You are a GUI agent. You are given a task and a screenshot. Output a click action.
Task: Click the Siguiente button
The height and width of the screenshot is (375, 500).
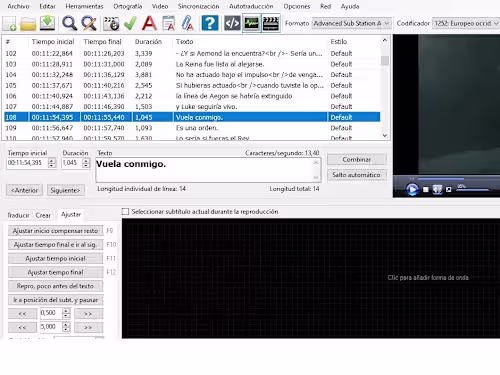click(66, 190)
